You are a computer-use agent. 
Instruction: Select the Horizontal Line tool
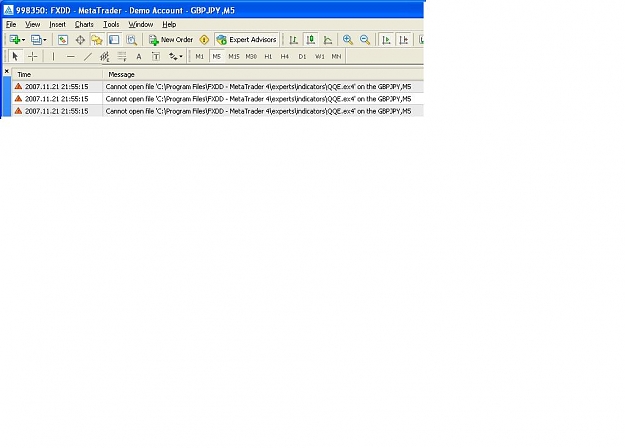tap(71, 57)
